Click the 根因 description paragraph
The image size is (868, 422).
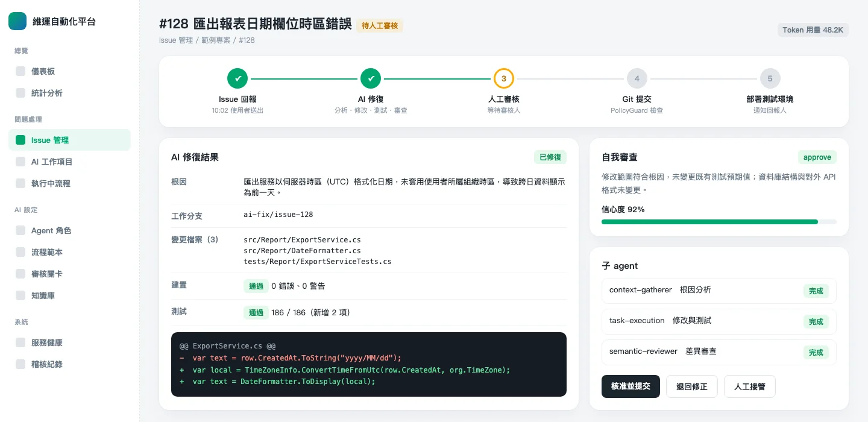tap(404, 187)
